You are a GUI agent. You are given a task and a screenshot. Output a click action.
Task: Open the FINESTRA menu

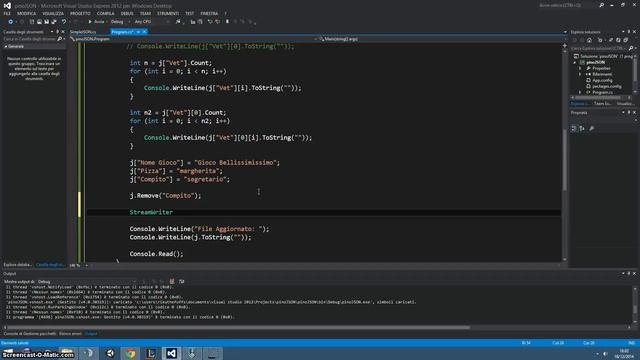point(209,13)
